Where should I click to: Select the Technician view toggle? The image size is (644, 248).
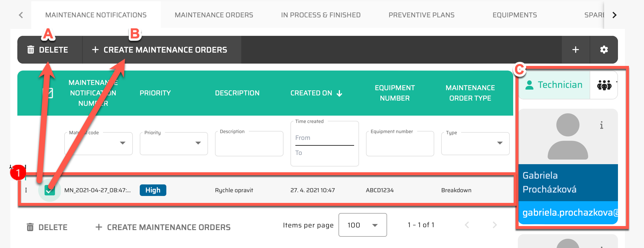tap(554, 85)
